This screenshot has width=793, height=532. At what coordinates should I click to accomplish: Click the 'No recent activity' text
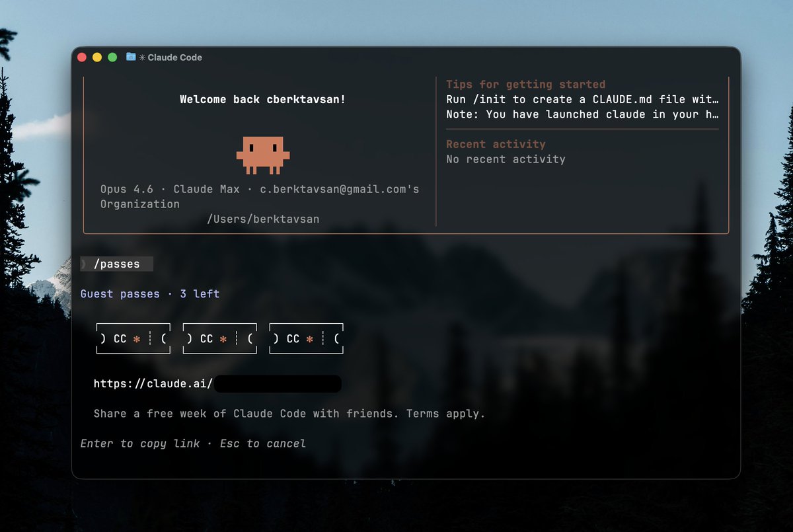[506, 159]
